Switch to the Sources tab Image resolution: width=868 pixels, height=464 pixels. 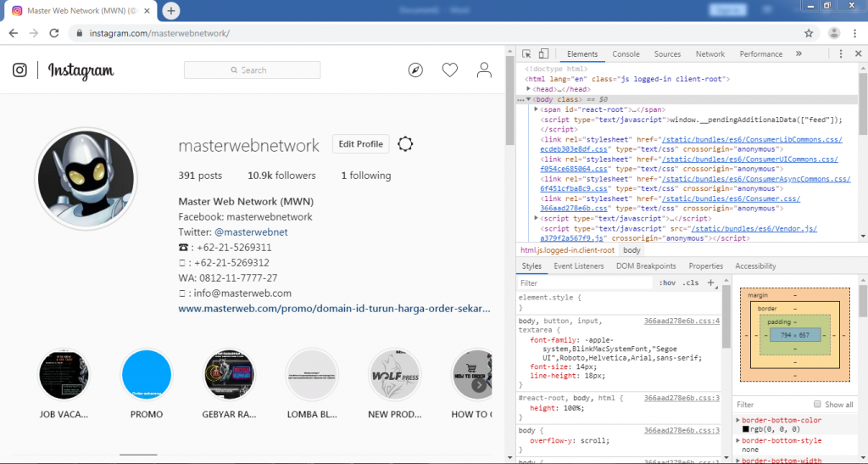point(667,53)
